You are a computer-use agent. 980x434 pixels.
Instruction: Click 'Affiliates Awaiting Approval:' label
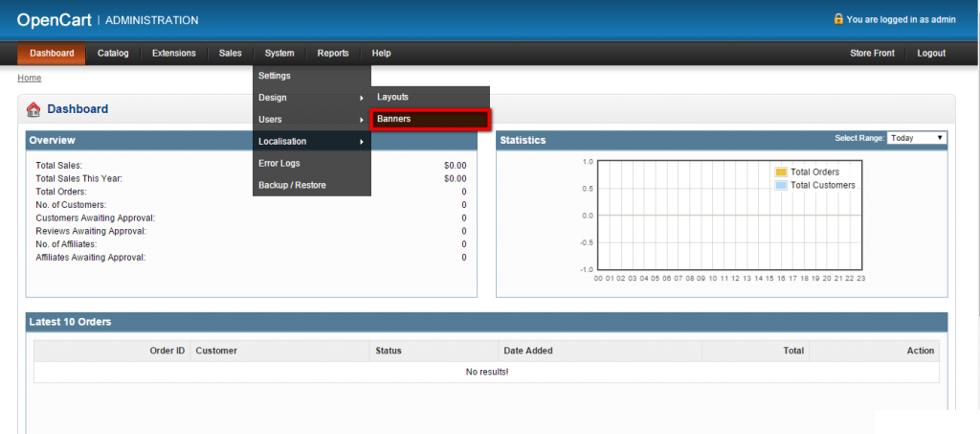pyautogui.click(x=91, y=257)
